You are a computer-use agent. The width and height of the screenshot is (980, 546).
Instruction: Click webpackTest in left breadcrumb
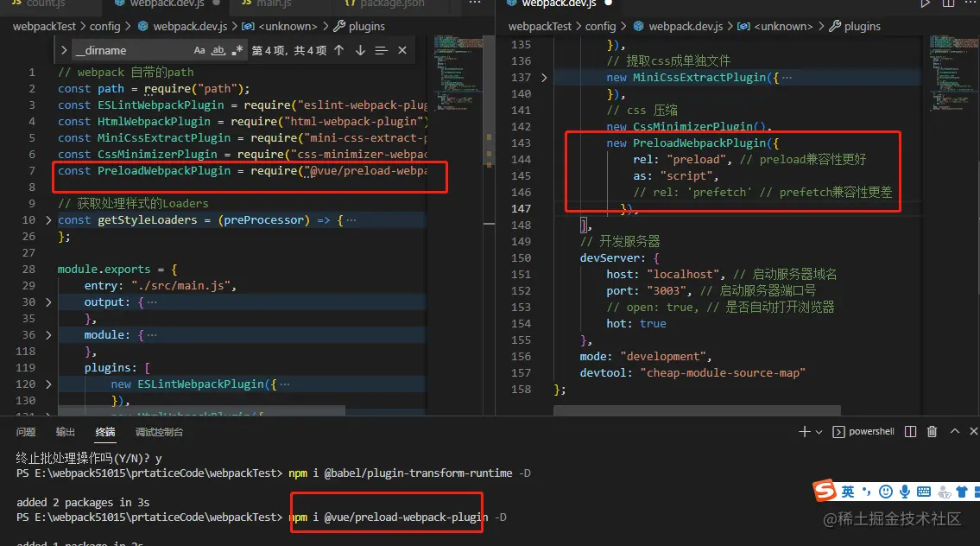coord(44,26)
